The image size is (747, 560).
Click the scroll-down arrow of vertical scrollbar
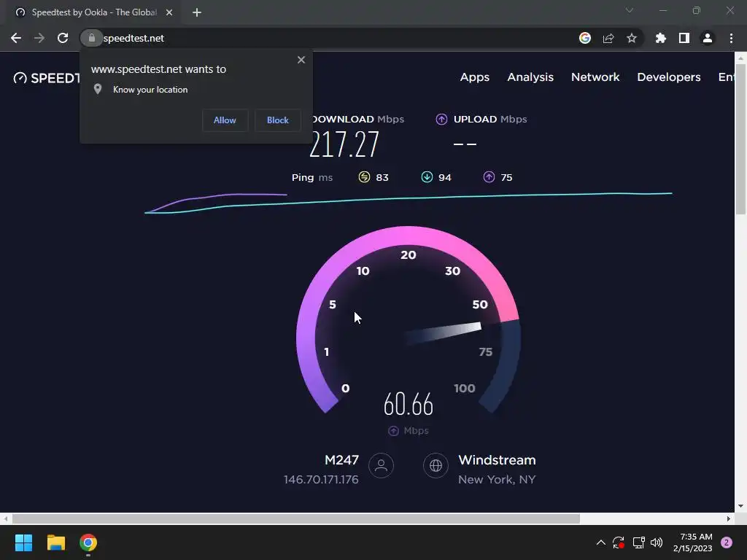[741, 506]
